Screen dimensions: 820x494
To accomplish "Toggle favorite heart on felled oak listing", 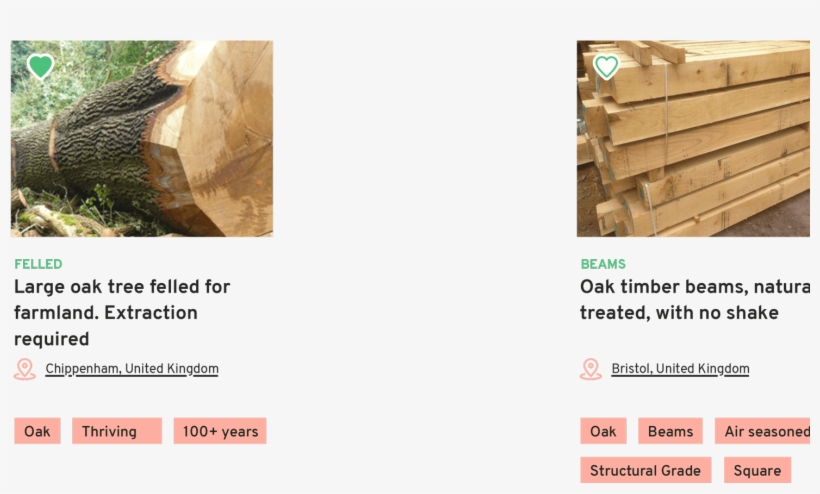I will tap(40, 67).
